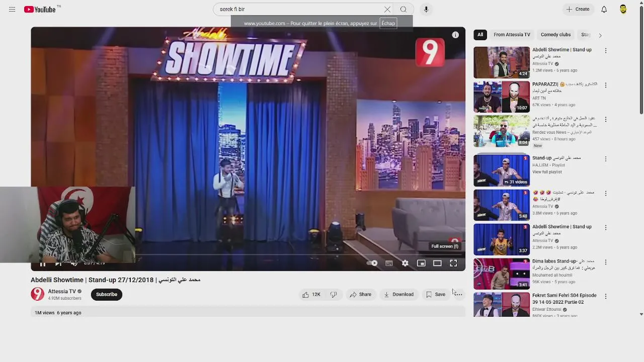
Task: Start voice search with the microphone
Action: [426, 10]
